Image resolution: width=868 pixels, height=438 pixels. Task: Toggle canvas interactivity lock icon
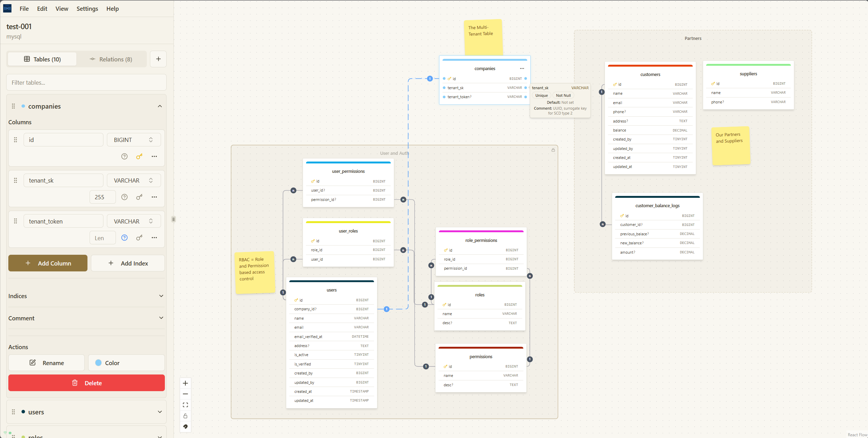coord(185,416)
